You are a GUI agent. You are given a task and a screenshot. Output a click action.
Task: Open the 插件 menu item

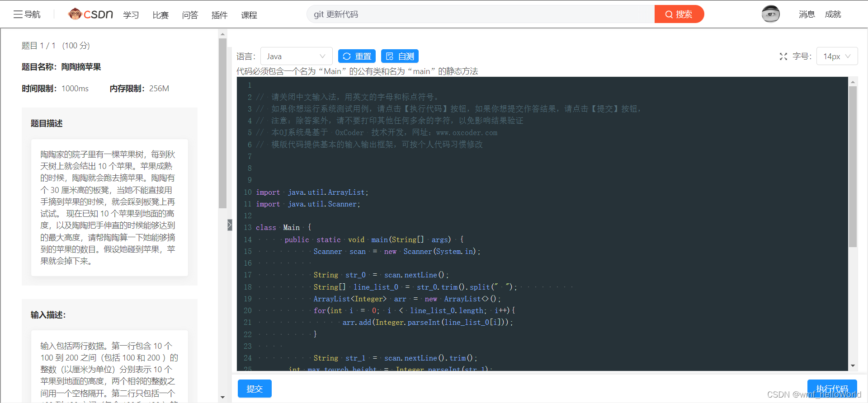219,15
